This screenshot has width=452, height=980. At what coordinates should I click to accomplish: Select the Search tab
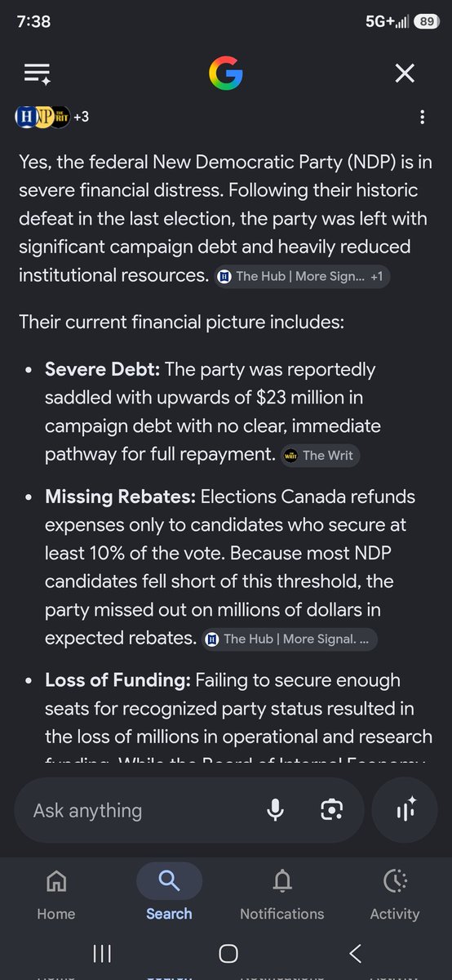pyautogui.click(x=169, y=893)
